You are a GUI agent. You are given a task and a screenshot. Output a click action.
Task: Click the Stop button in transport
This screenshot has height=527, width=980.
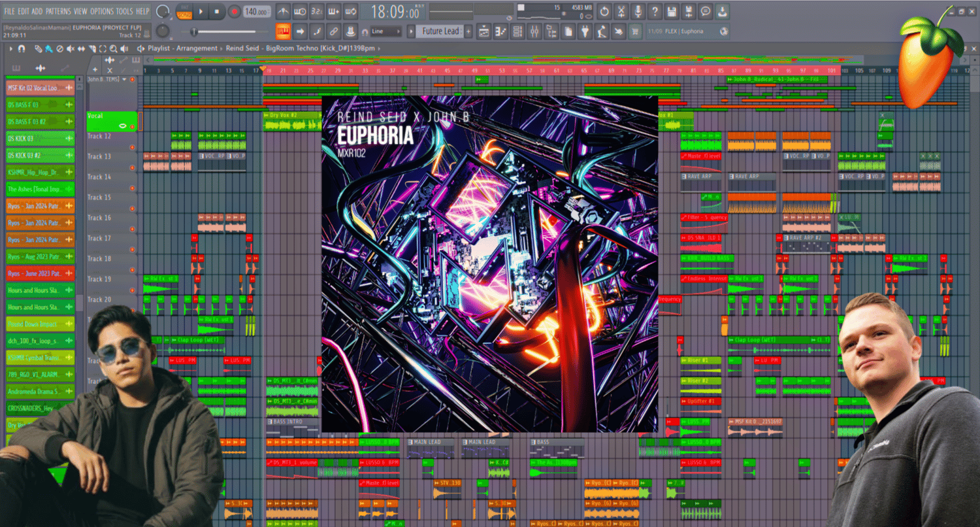click(218, 12)
